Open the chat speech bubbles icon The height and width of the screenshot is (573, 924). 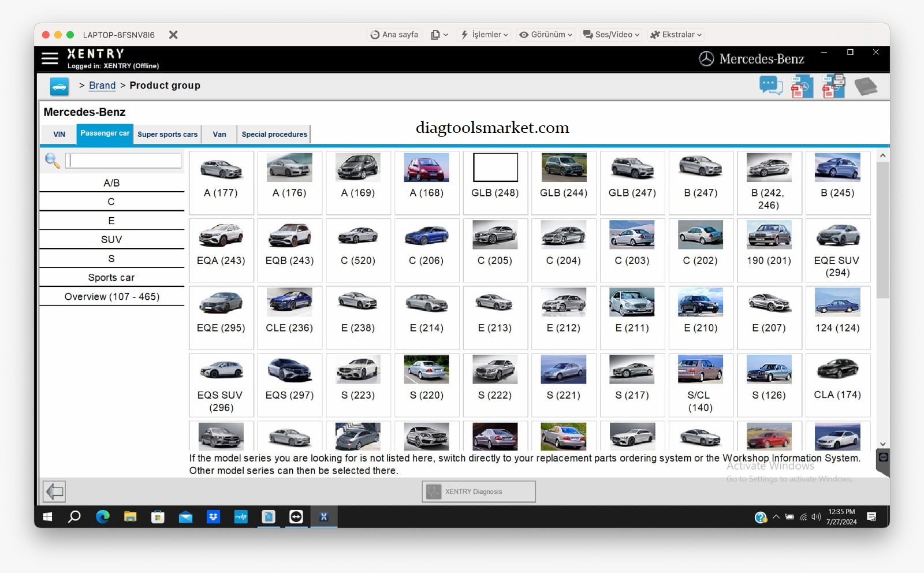[770, 87]
